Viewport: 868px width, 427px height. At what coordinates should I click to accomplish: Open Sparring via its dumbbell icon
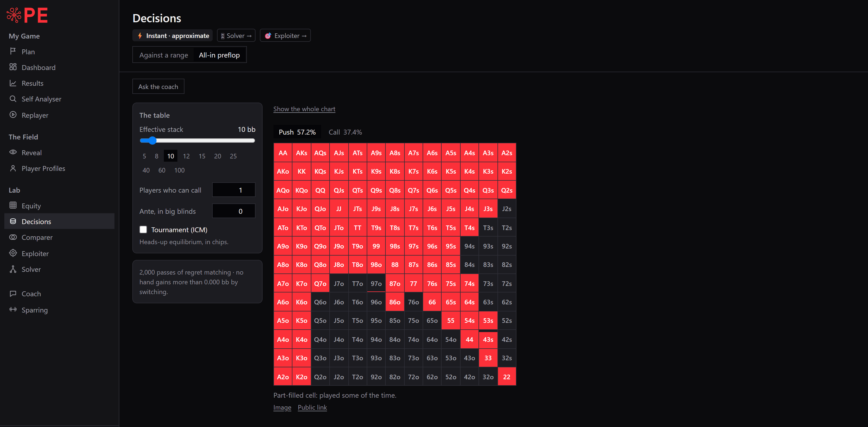tap(13, 309)
